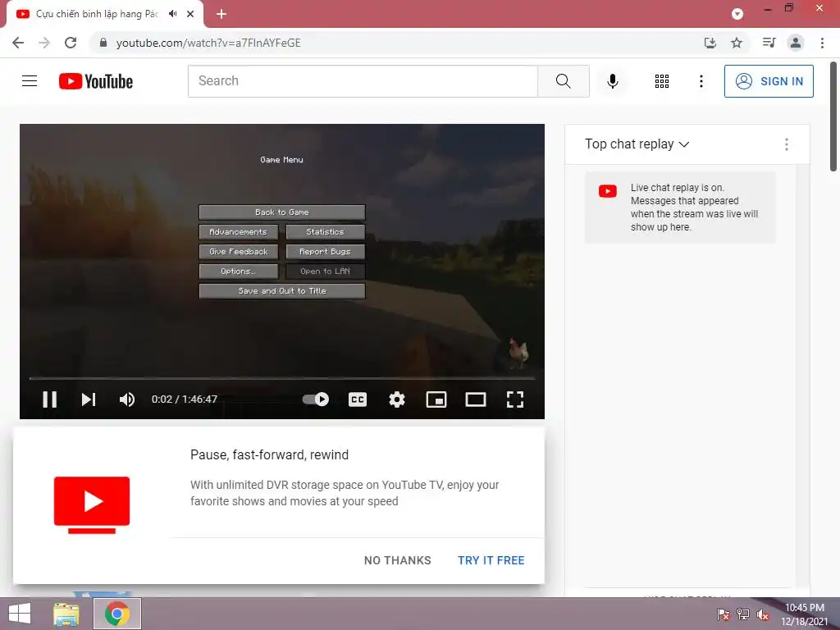
Task: Click the Chrome taskbar icon
Action: [117, 614]
